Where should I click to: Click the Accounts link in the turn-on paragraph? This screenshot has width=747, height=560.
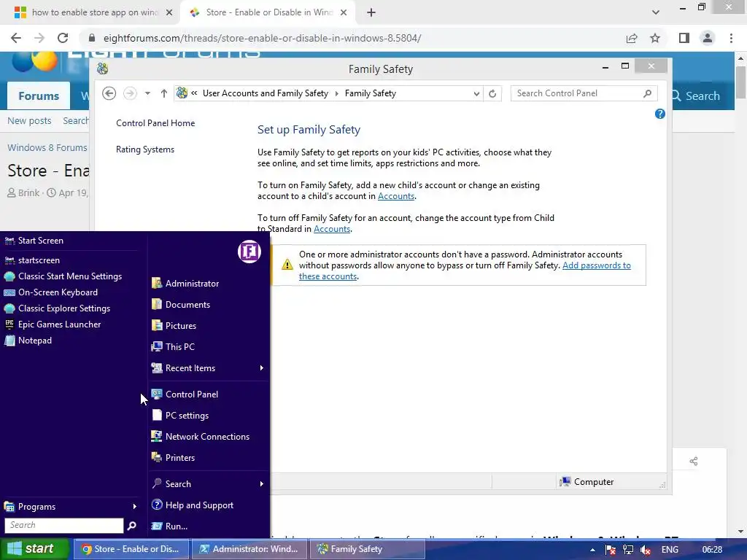[396, 196]
